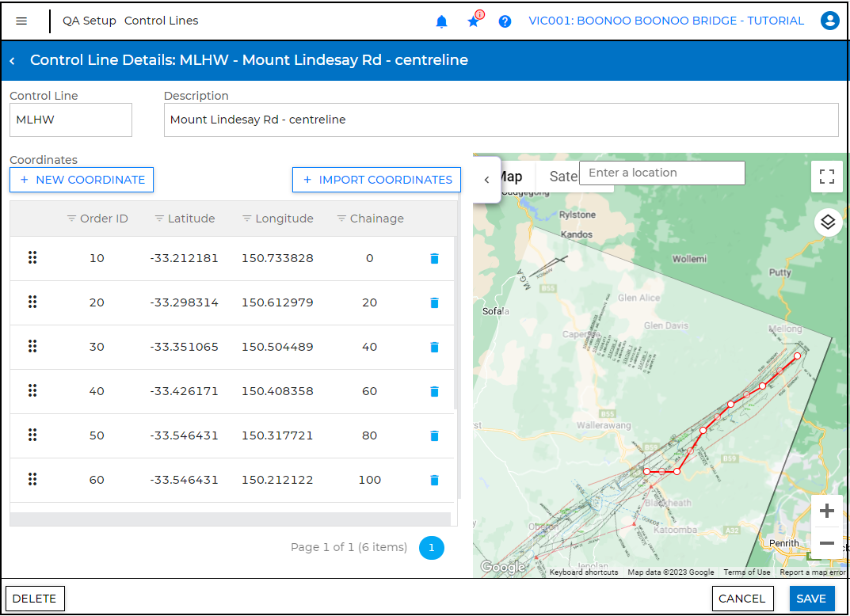Delete the coordinate with Order ID 40
Screen dimensions: 850x616
[x=434, y=392]
